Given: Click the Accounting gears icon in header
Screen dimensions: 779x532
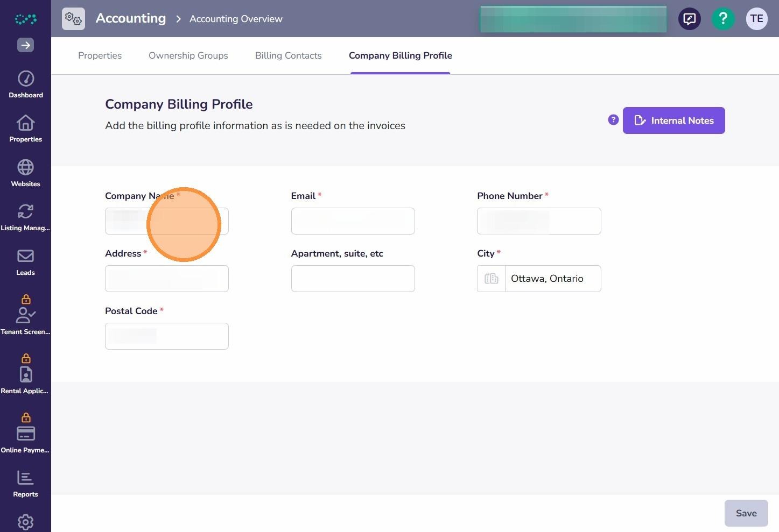Looking at the screenshot, I should coord(73,19).
